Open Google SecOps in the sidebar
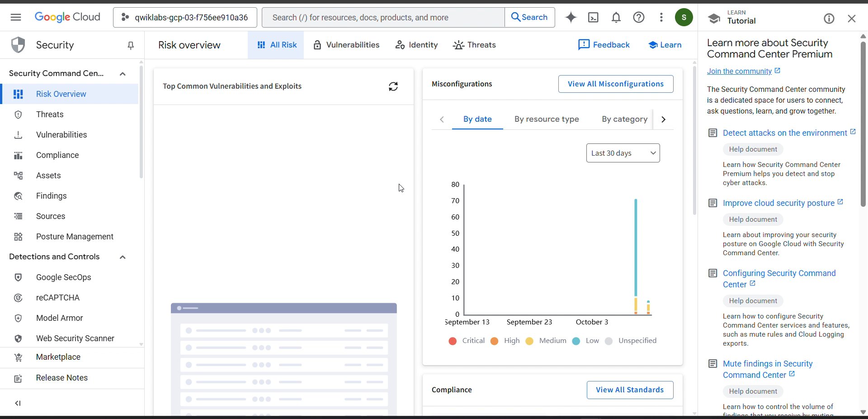The width and height of the screenshot is (868, 419). pyautogui.click(x=70, y=277)
